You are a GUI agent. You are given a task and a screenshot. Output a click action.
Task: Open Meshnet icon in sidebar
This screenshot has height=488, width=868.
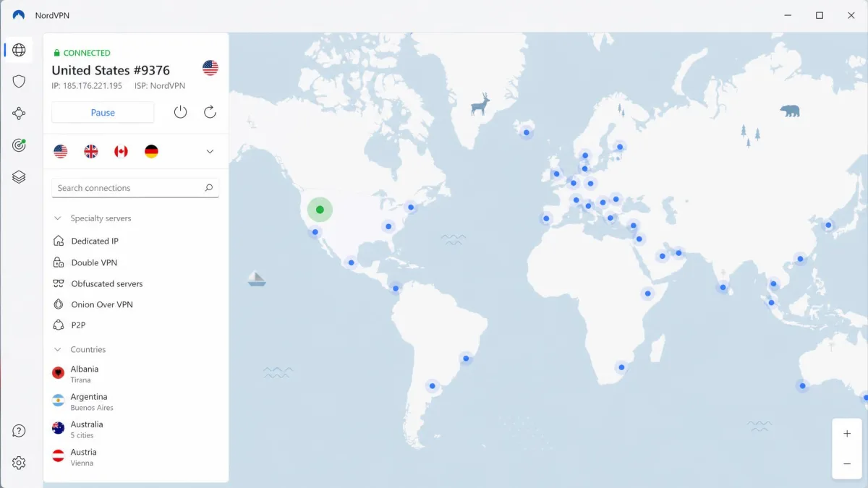pos(19,114)
